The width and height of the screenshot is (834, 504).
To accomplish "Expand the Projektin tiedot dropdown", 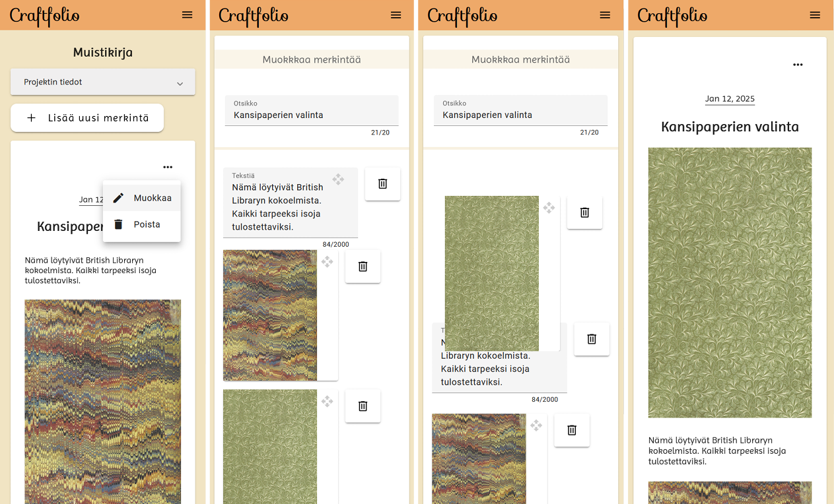I will coord(103,82).
